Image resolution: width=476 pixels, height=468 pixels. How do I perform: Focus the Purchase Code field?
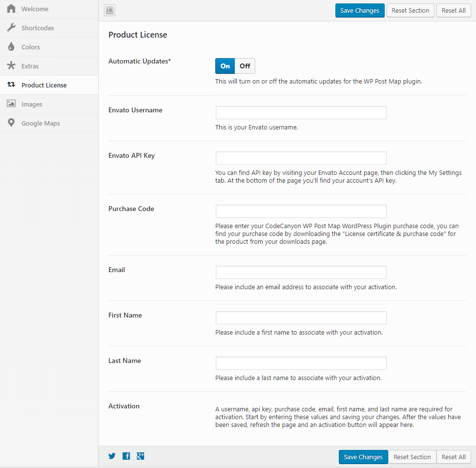coord(301,212)
